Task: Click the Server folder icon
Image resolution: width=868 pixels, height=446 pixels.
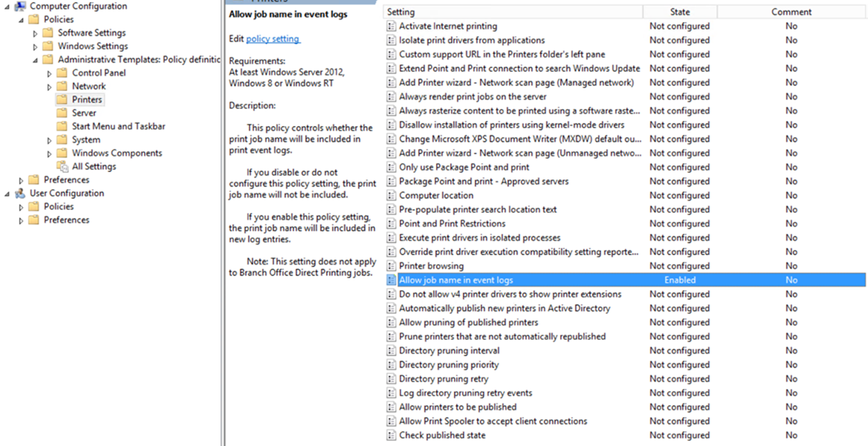Action: pos(62,113)
